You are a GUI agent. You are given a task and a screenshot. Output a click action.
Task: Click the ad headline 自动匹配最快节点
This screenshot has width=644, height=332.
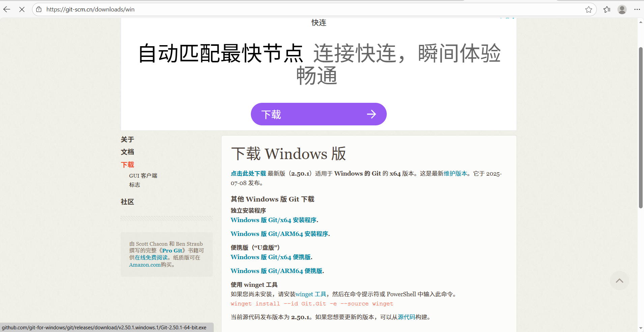tap(221, 53)
